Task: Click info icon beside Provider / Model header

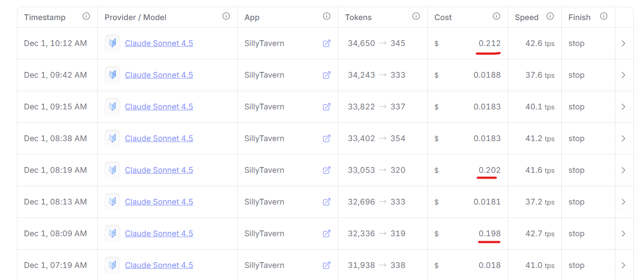Action: pos(226,17)
